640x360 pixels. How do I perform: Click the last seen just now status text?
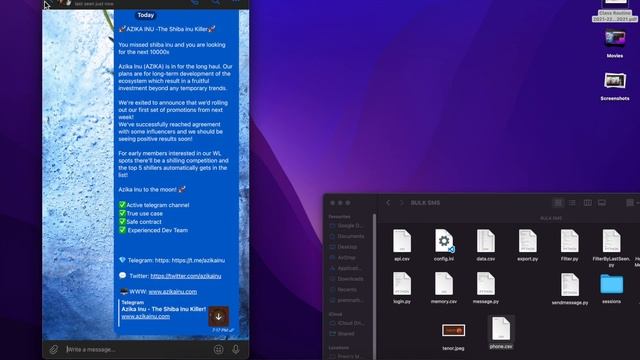click(94, 4)
